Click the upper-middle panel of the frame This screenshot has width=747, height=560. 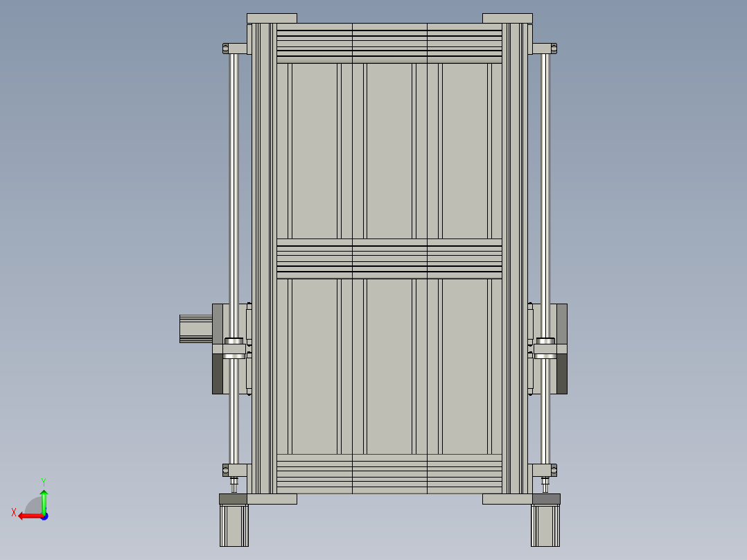click(x=389, y=150)
